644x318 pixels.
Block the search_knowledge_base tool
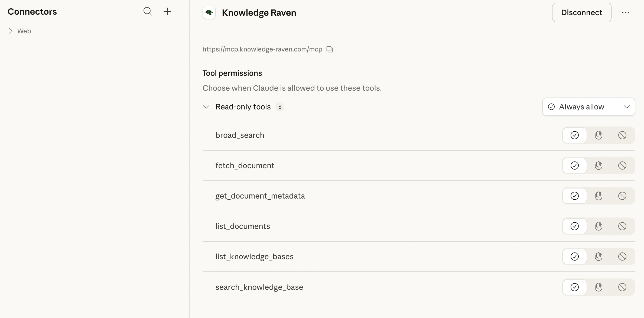pos(623,287)
